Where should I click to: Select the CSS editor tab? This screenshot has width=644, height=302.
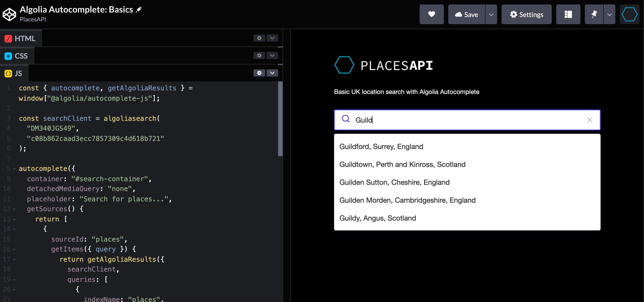pyautogui.click(x=17, y=56)
